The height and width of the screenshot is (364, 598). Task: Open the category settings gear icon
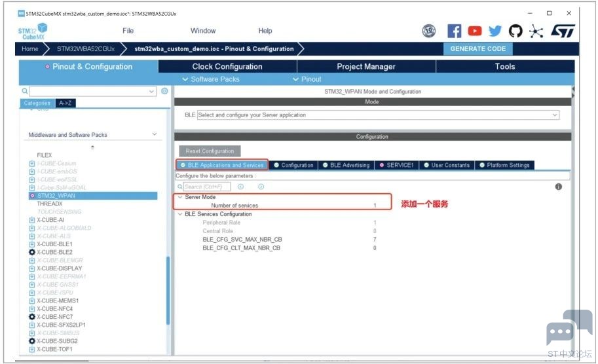(164, 91)
